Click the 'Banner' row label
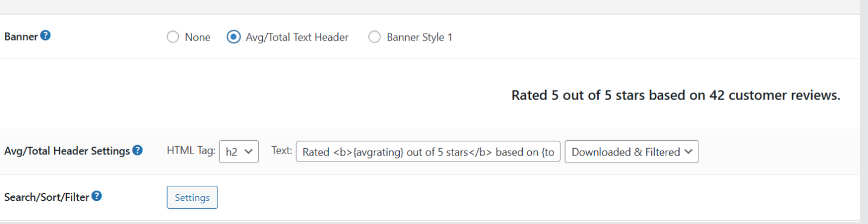868x224 pixels. (x=21, y=36)
